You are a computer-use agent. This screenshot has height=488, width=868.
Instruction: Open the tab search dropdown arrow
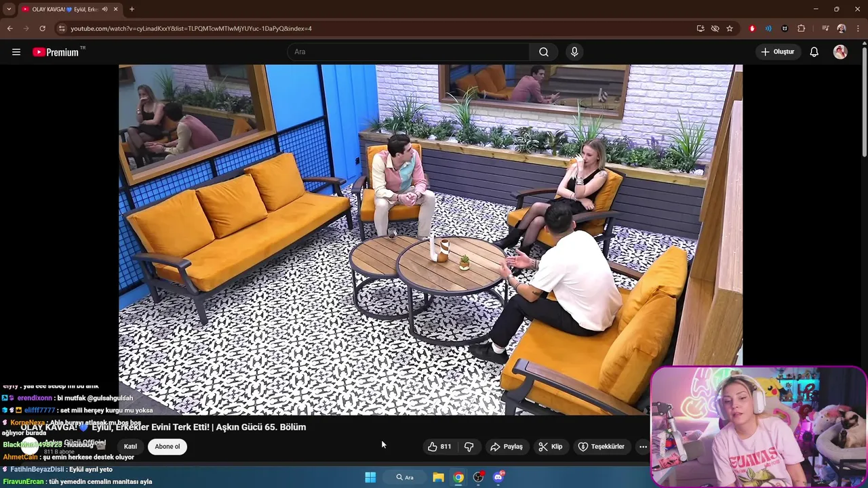point(9,9)
